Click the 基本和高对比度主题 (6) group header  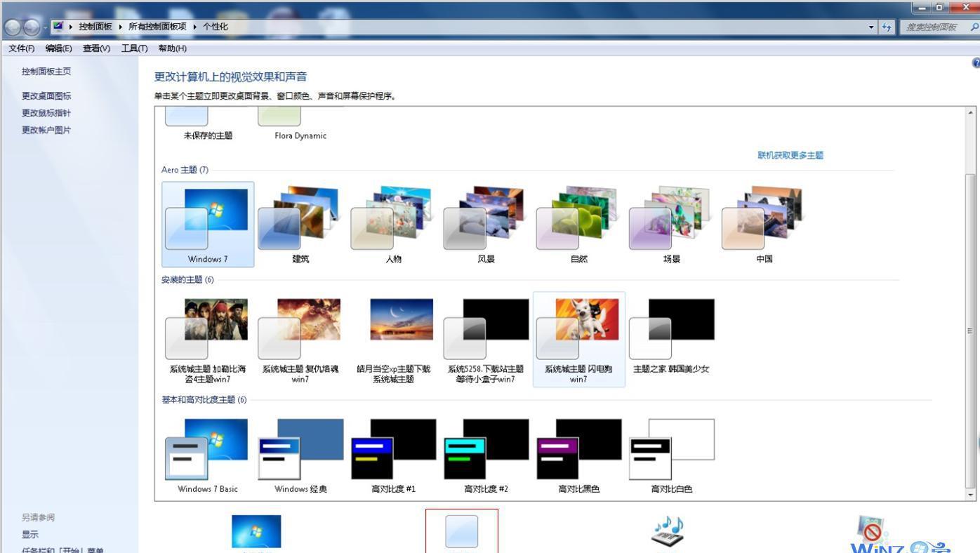point(204,400)
